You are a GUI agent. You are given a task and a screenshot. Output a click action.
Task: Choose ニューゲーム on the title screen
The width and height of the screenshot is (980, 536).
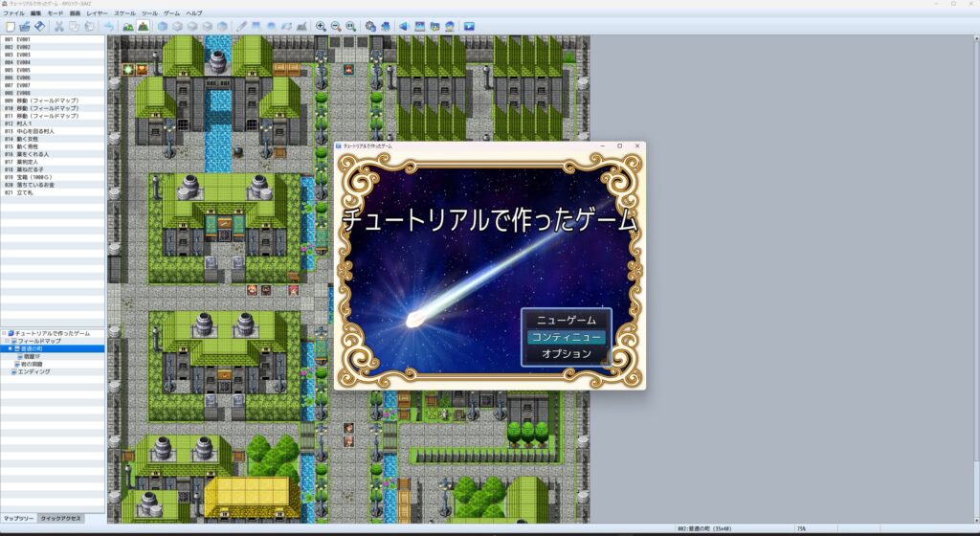pyautogui.click(x=566, y=321)
